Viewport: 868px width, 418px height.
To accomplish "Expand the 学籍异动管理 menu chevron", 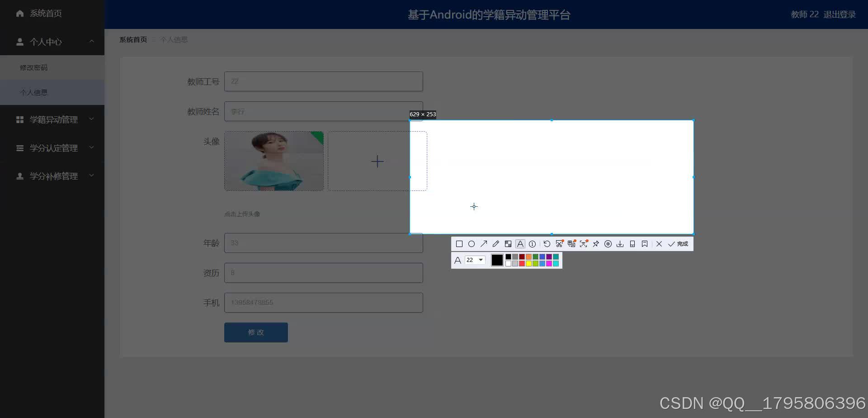I will 92,119.
